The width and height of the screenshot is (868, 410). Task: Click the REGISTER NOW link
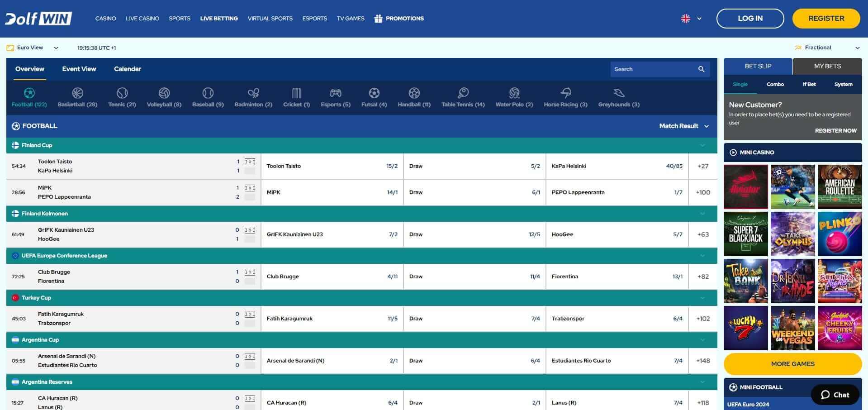click(x=835, y=130)
